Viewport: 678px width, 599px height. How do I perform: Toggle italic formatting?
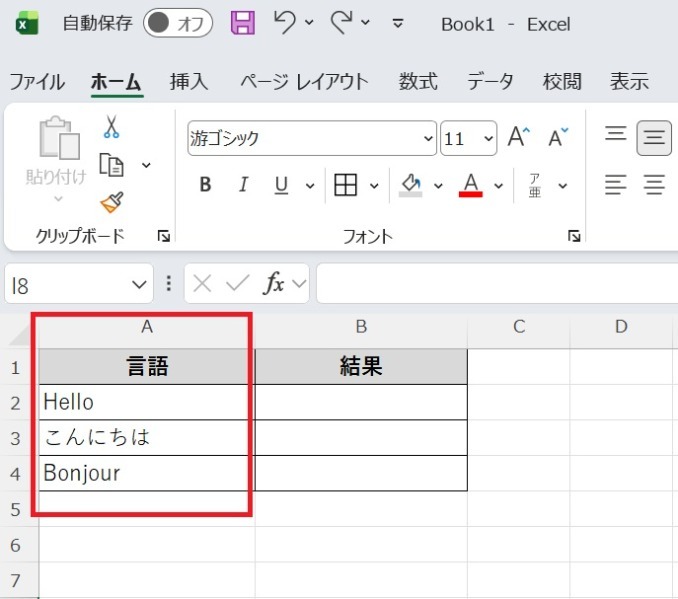tap(243, 185)
